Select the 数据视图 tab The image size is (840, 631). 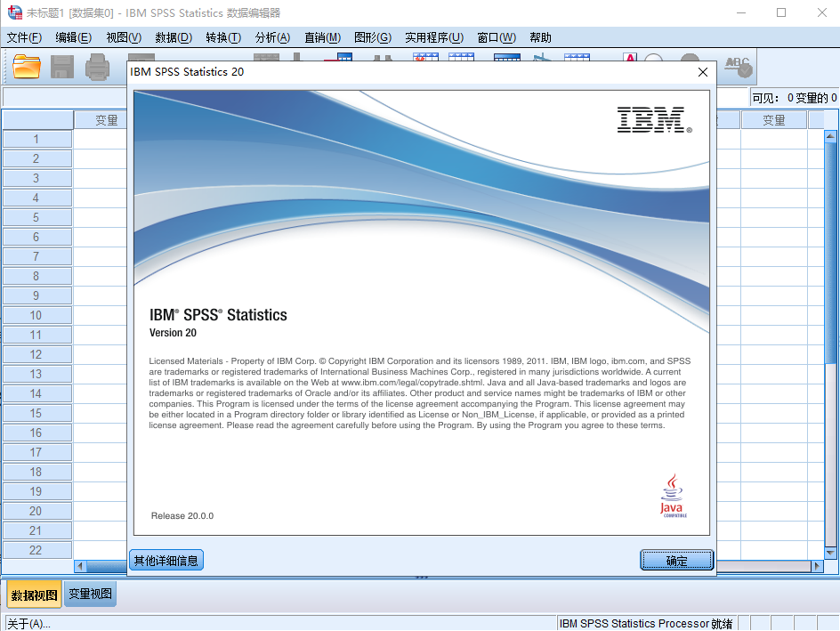pos(33,594)
